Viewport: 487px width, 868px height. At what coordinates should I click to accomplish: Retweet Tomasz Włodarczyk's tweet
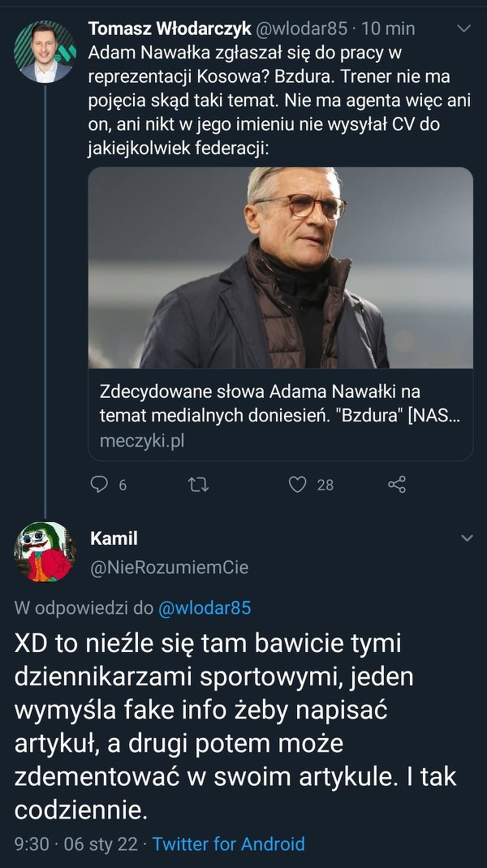198,485
